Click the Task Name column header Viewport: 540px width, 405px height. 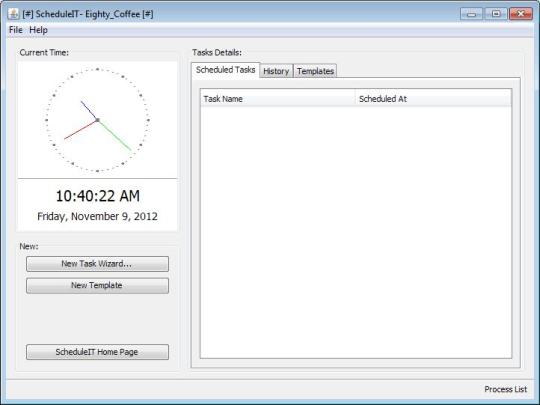[x=278, y=99]
